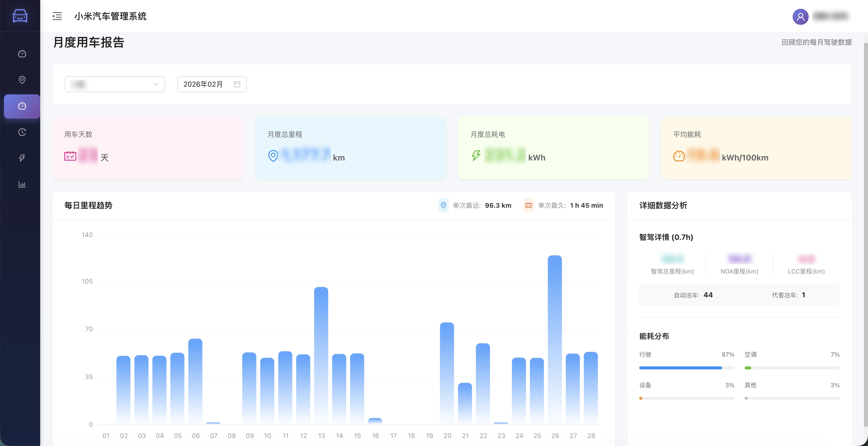This screenshot has height=446, width=868.
Task: Click the car logo at the top left
Action: (x=20, y=16)
